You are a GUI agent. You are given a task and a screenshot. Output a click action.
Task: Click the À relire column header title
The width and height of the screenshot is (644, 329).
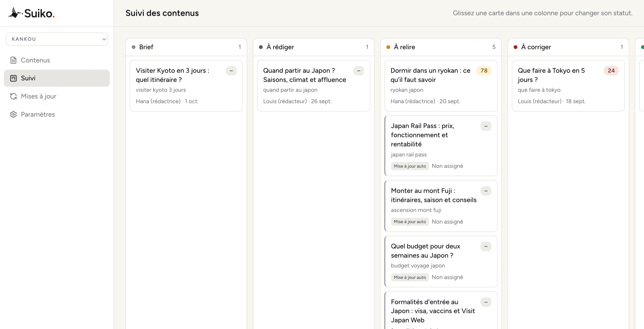coord(405,47)
